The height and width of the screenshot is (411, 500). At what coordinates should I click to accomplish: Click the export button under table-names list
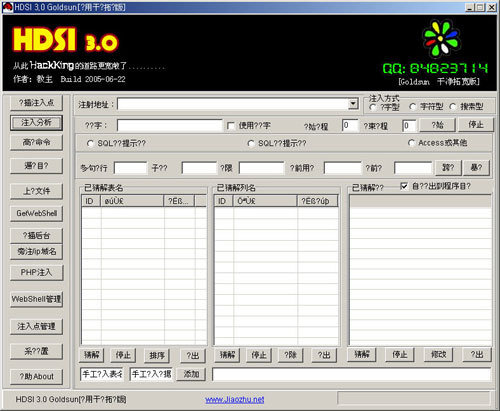pyautogui.click(x=193, y=356)
